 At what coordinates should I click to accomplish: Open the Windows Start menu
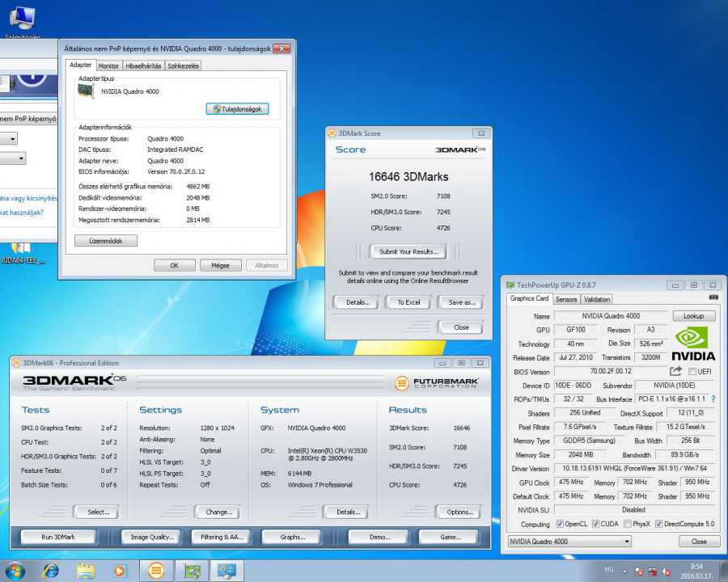coord(15,571)
